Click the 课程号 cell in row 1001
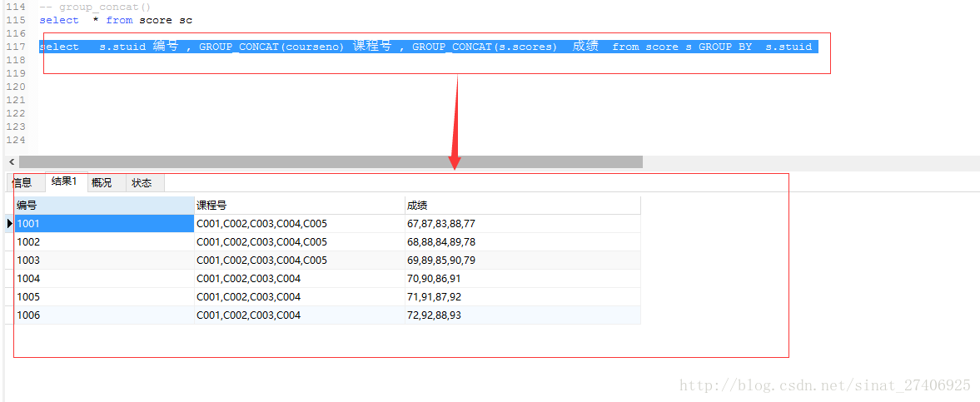980x402 pixels. [300, 223]
